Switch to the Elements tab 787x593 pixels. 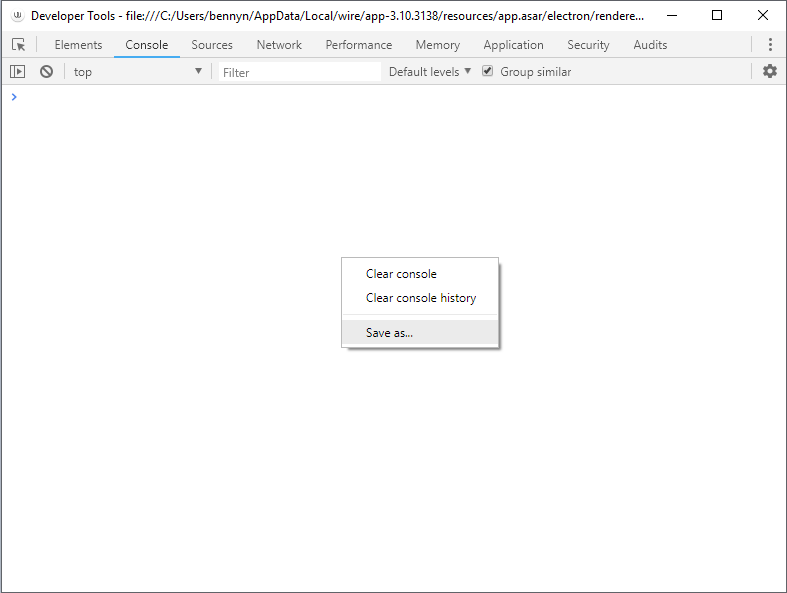pyautogui.click(x=78, y=45)
